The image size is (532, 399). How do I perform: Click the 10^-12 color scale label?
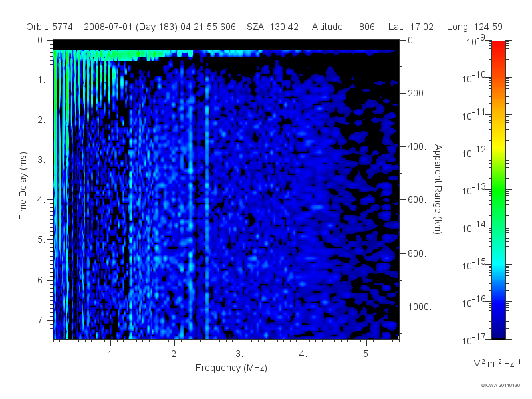pos(473,152)
